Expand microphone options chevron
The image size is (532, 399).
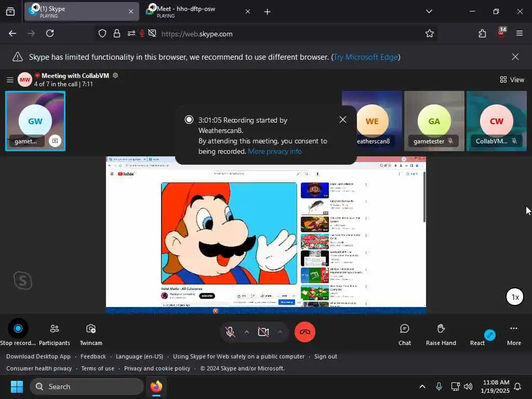[247, 332]
